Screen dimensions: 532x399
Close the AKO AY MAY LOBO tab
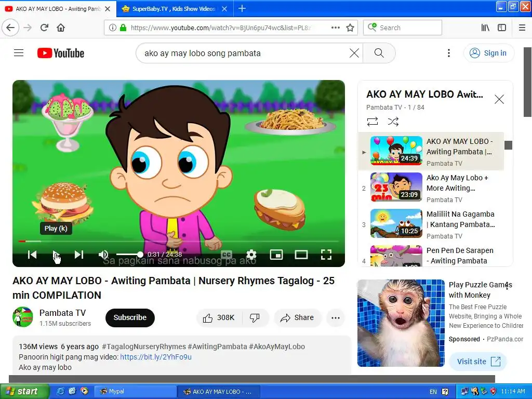point(108,9)
